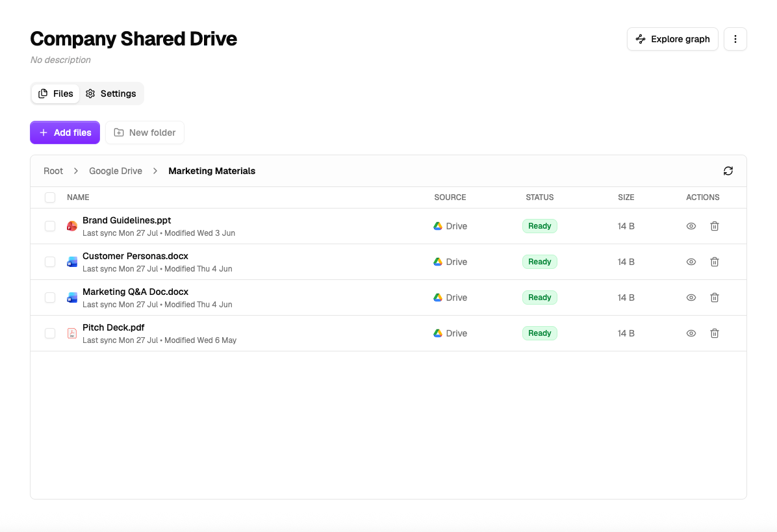Open the three-dot more options menu
This screenshot has width=777, height=532.
[x=735, y=39]
